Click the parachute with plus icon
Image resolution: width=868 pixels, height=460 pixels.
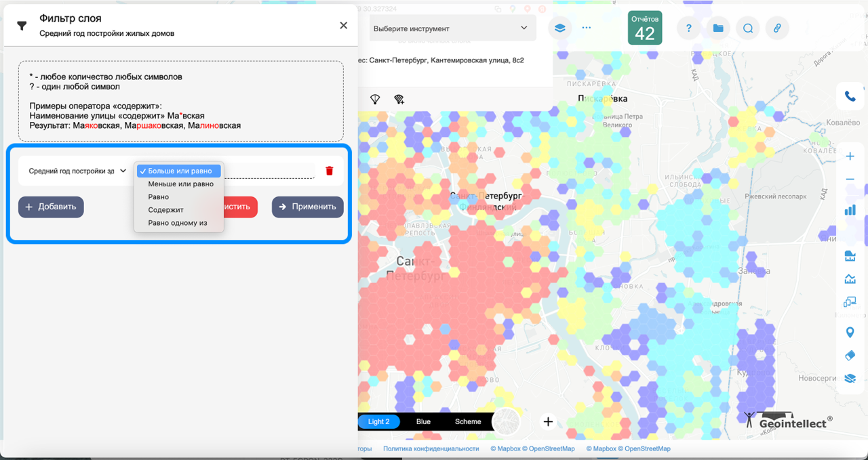point(399,100)
